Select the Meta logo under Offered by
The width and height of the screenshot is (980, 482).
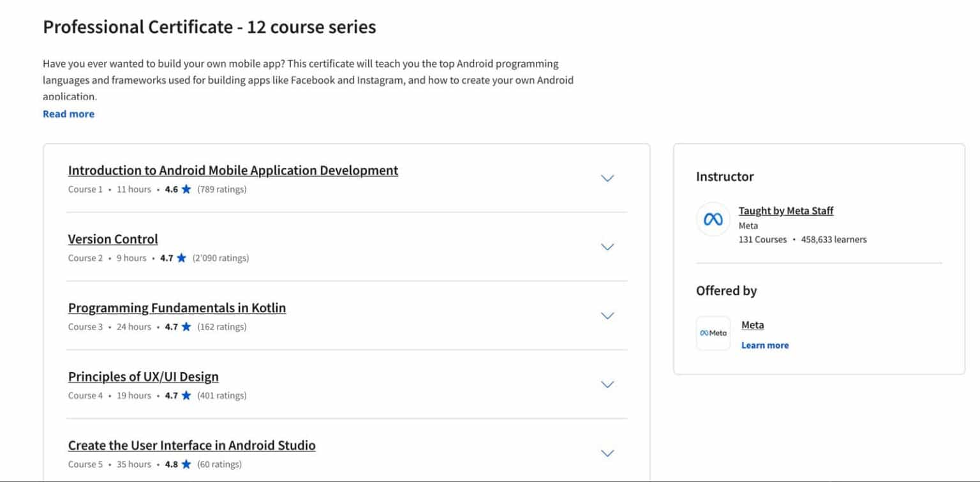[712, 333]
